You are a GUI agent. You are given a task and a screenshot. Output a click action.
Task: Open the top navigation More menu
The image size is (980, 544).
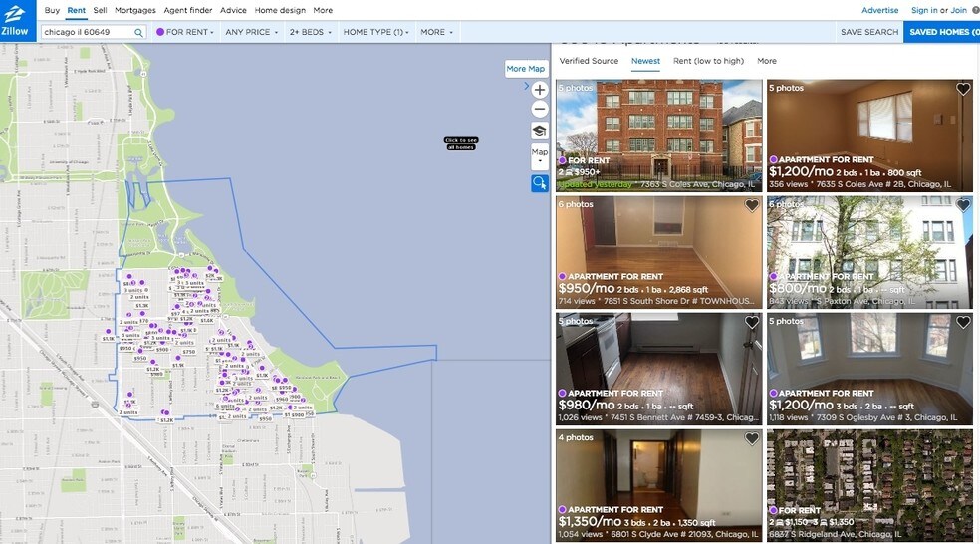tap(323, 10)
